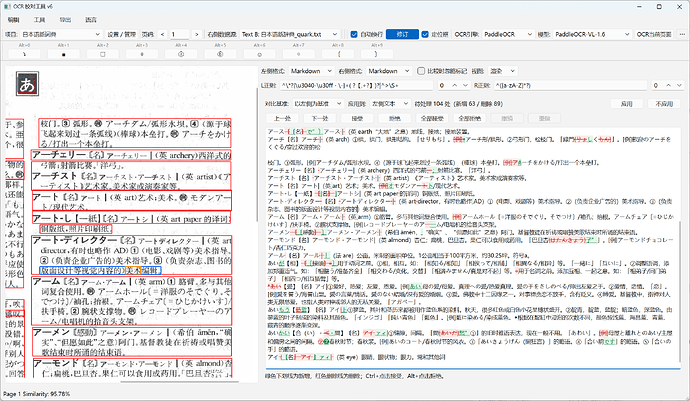Insert the Alt+2 hollow square symbol
The image size is (690, 401).
click(103, 54)
